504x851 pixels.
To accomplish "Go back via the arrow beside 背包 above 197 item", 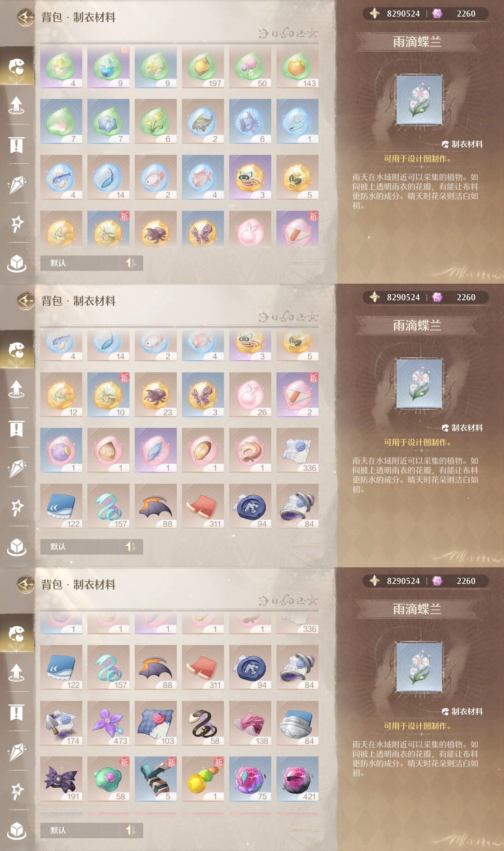I will pos(26,17).
